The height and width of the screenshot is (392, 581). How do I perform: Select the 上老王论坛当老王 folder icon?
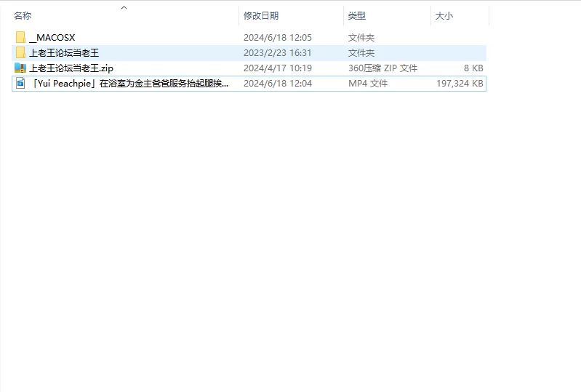20,52
